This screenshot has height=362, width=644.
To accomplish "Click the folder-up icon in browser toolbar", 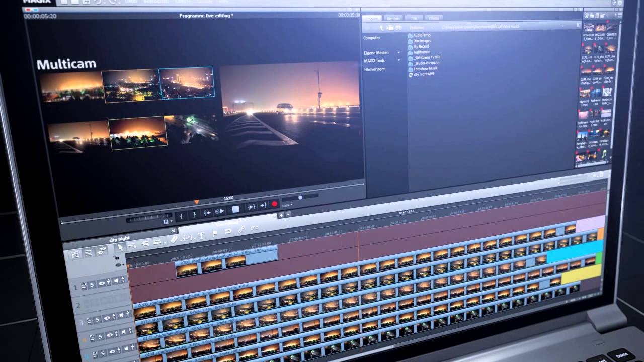I will click(391, 27).
